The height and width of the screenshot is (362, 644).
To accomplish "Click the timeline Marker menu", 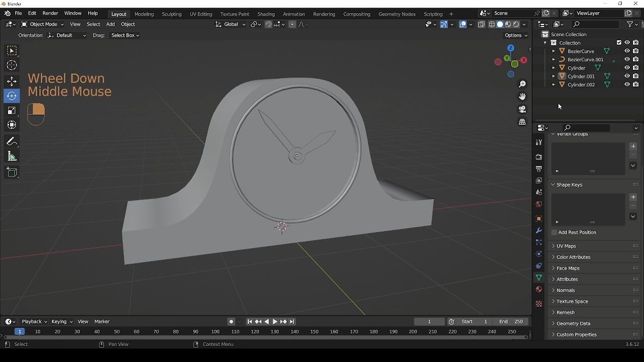I will (x=102, y=321).
